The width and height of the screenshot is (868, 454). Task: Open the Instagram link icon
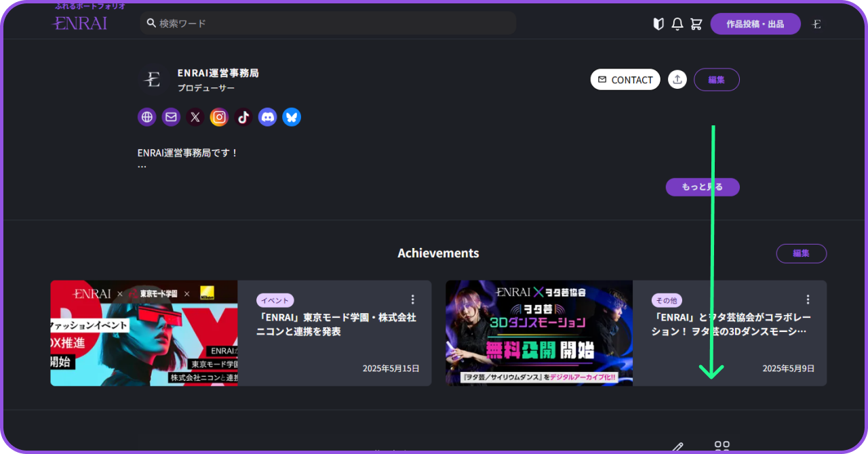tap(219, 117)
